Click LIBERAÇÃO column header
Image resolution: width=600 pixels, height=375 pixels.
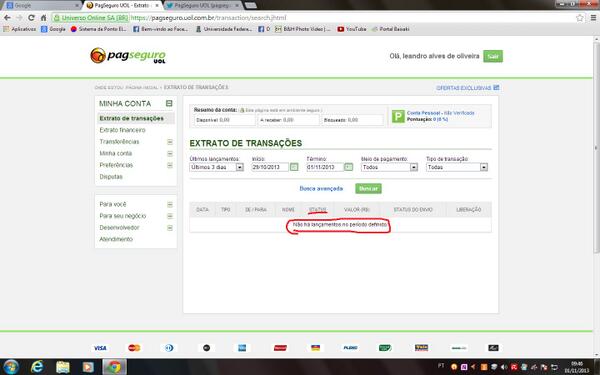coord(468,210)
